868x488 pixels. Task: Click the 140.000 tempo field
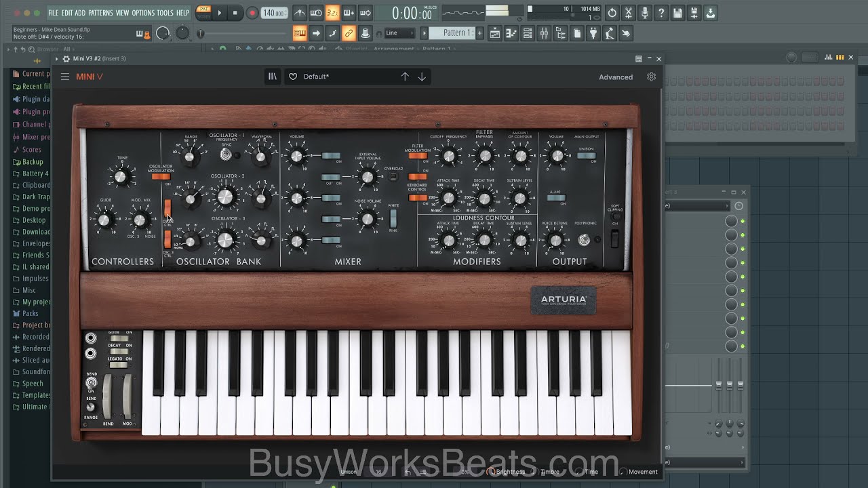274,13
